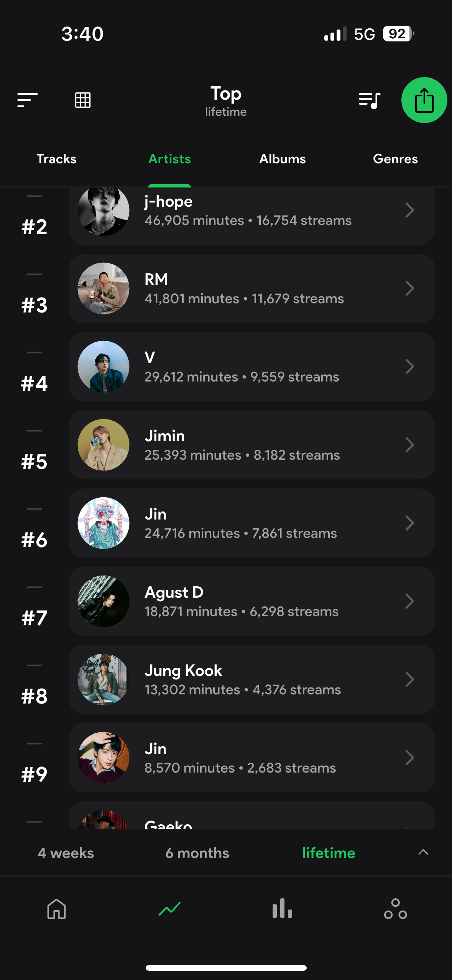The image size is (452, 980).
Task: Open the V artist entry
Action: tap(251, 367)
